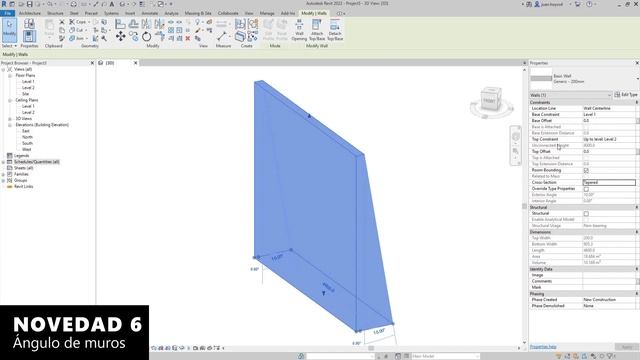This screenshot has height=360, width=640.
Task: Switch to the Annotate ribbon tab
Action: click(x=149, y=13)
